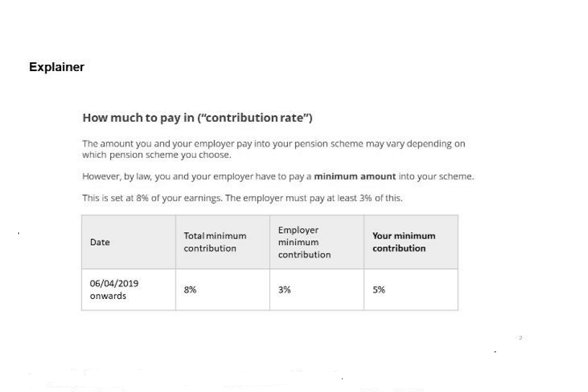This screenshot has height=392, width=588.
Task: Select the "Date" table header cell
Action: [x=100, y=242]
